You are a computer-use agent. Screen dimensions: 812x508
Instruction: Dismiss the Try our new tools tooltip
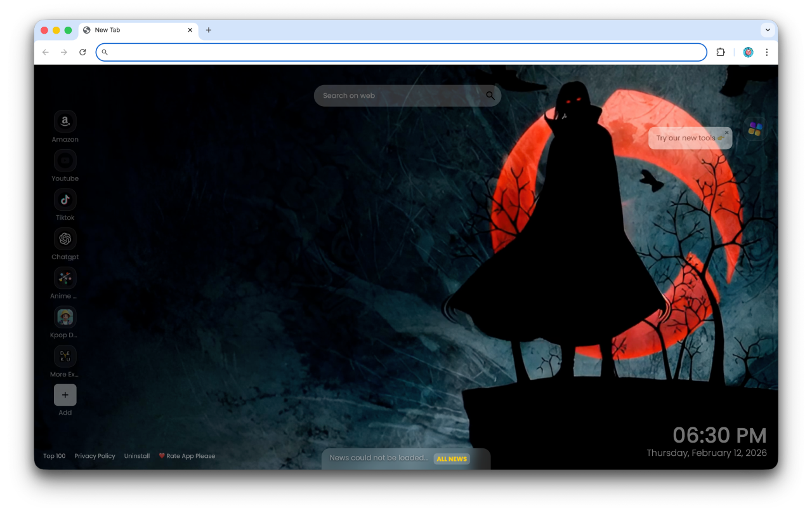(x=726, y=133)
